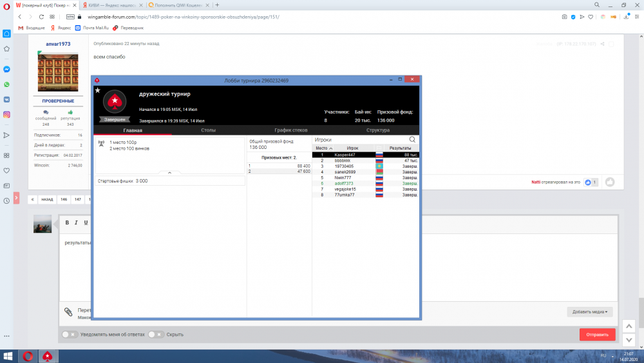Click the Opera snapshot camera icon
644x363 pixels.
(x=564, y=17)
